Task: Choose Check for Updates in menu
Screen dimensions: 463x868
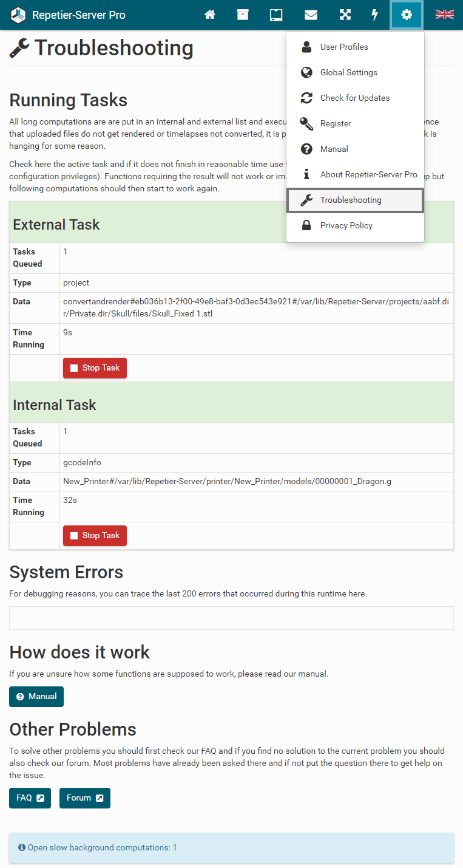Action: pos(354,98)
